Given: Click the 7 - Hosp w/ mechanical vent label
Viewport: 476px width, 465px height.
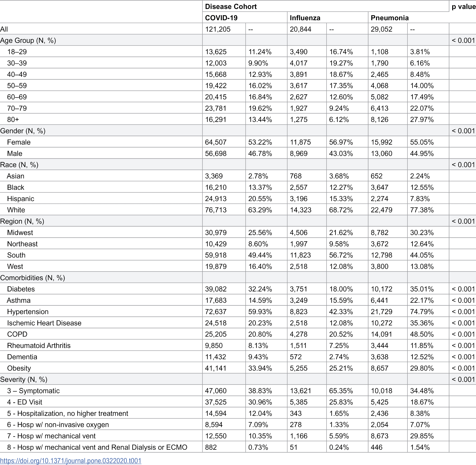Looking at the screenshot, I should pos(51,436).
